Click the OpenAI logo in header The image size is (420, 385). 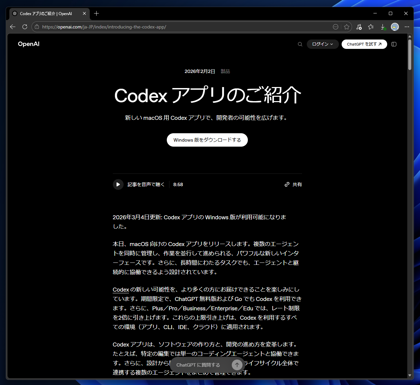(29, 44)
